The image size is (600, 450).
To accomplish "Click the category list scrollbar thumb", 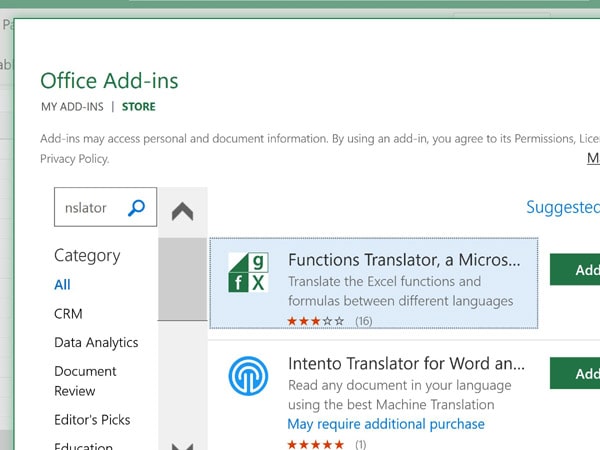I will [183, 279].
